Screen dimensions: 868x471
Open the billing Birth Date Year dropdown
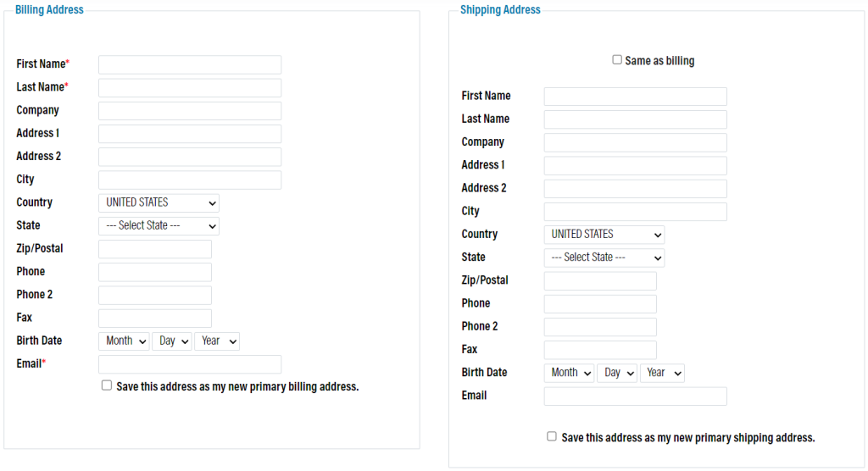tap(217, 341)
